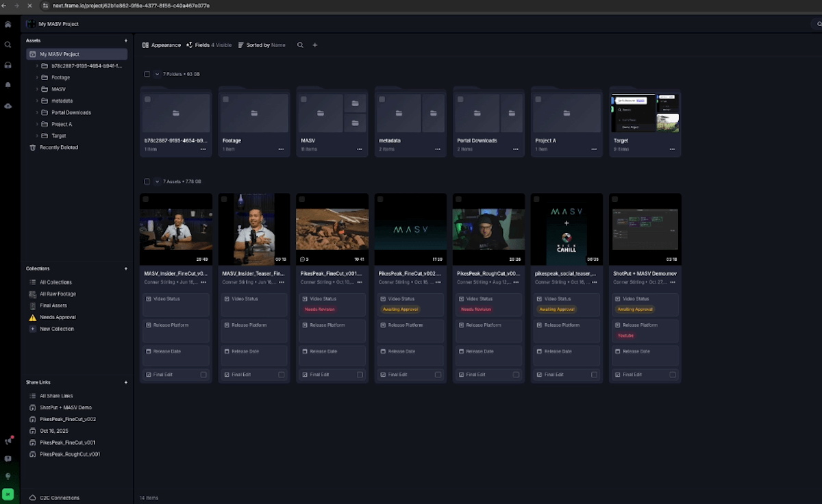Select the checkbox on the MASV_Insider_Teaser thumbnail
822x504 pixels.
pyautogui.click(x=224, y=199)
